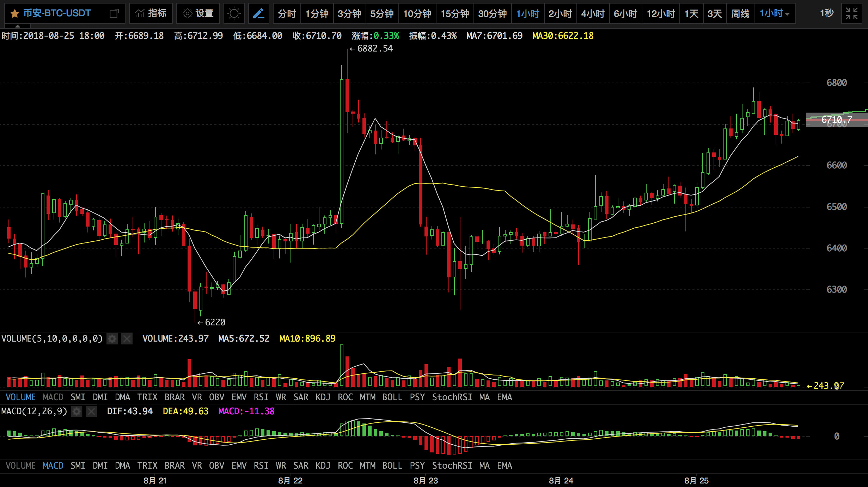Click the copy window icon beside BTC-USDT
This screenshot has width=868, height=487.
(x=114, y=14)
